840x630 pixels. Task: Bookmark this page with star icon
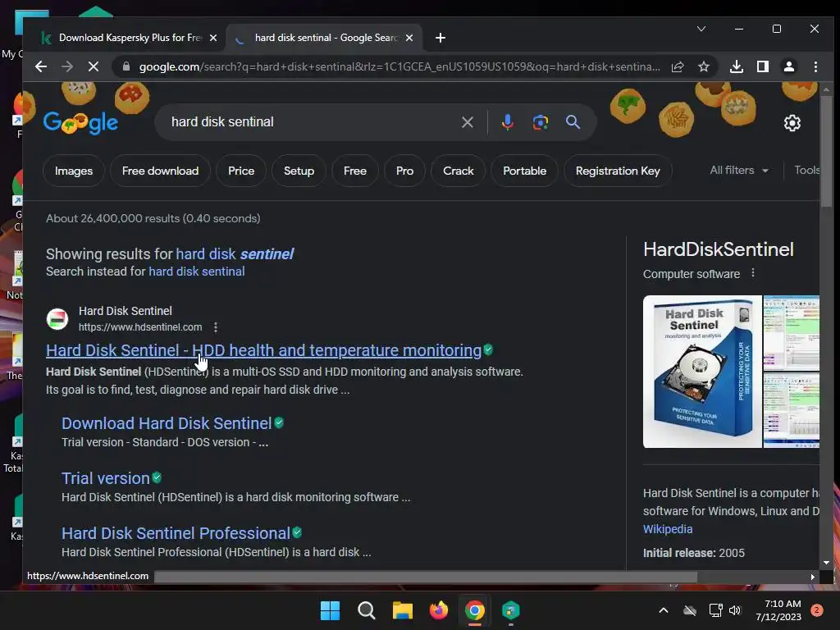tap(703, 66)
